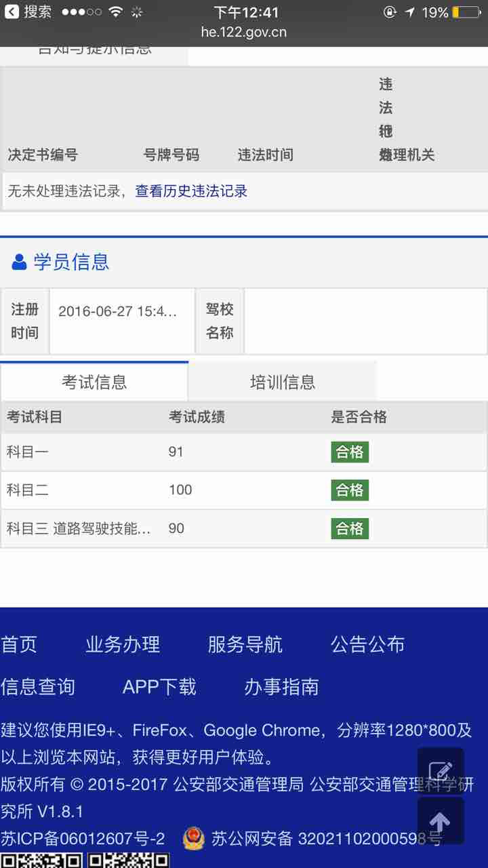The height and width of the screenshot is (868, 488).
Task: Tap the back arrow icon beside 搜索
Action: [12, 12]
